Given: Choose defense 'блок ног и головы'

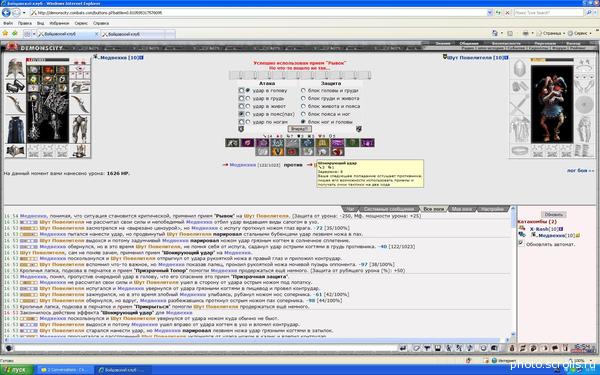Looking at the screenshot, I should click(303, 122).
